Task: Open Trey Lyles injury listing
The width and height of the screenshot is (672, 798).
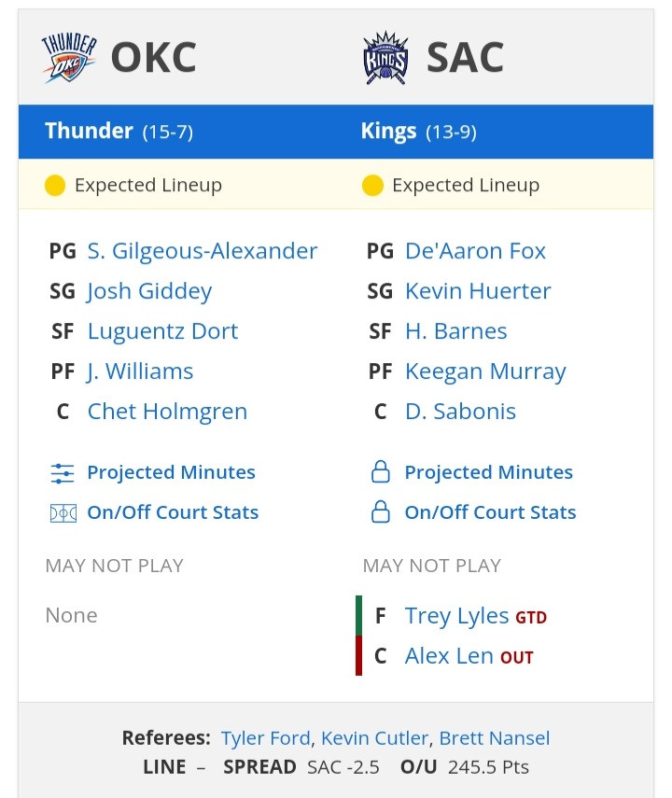Action: [456, 616]
